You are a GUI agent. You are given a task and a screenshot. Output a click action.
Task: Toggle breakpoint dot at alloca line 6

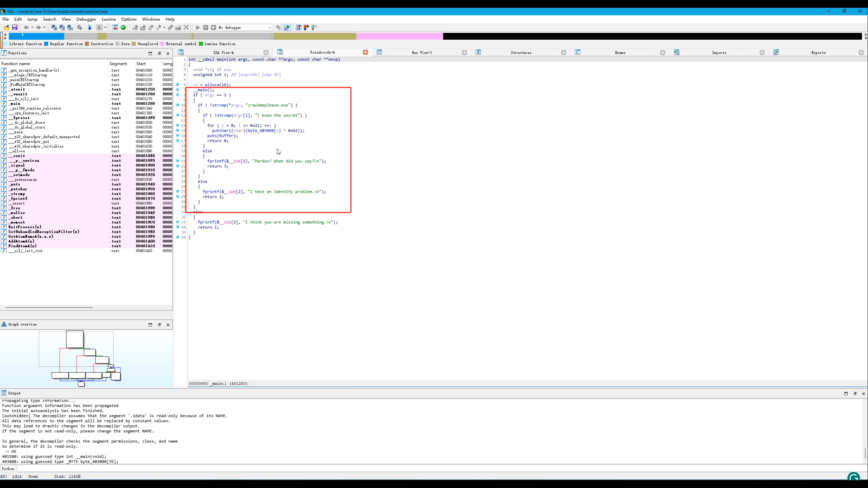click(178, 85)
